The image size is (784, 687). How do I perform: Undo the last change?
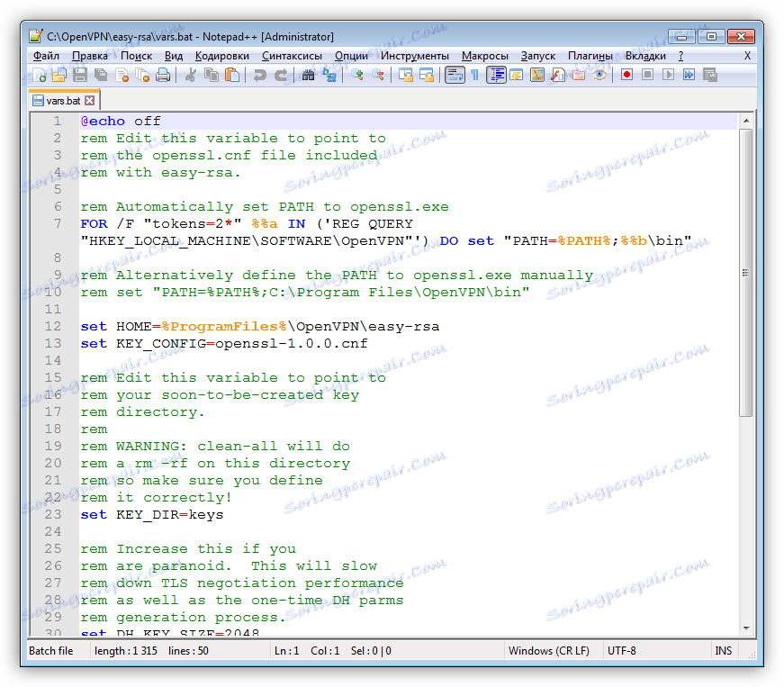click(261, 75)
